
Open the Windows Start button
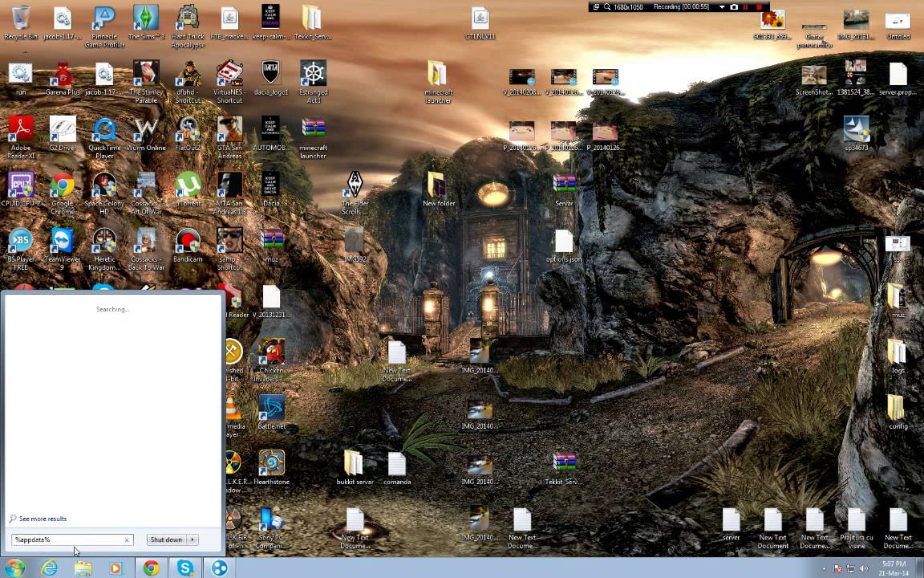[14, 568]
